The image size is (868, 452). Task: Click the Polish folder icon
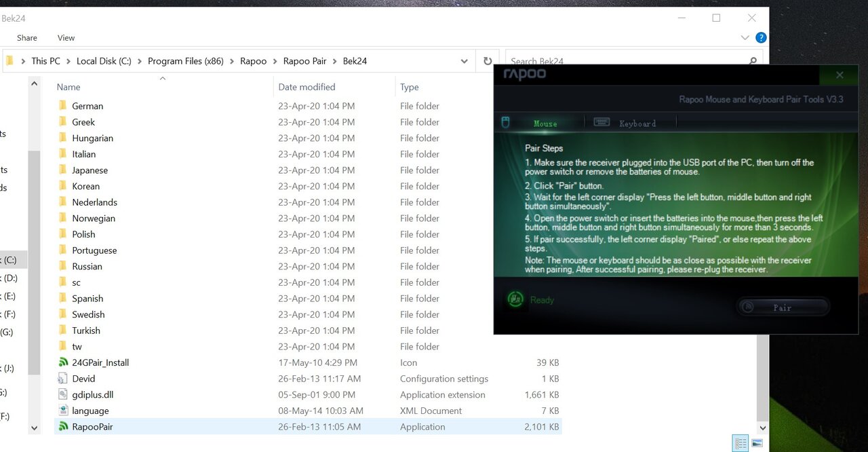coord(63,234)
